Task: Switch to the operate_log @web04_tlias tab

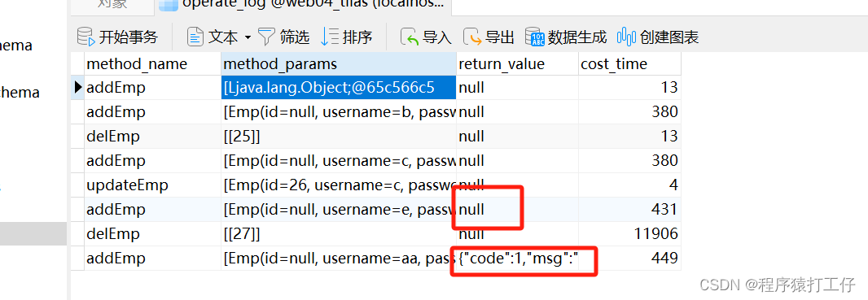Action: tap(304, 6)
